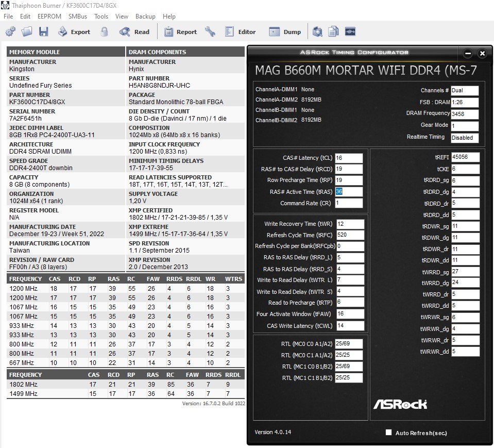Click the magnifier search icon in toolbar
Viewport: 494px width, 448px height.
(x=317, y=31)
